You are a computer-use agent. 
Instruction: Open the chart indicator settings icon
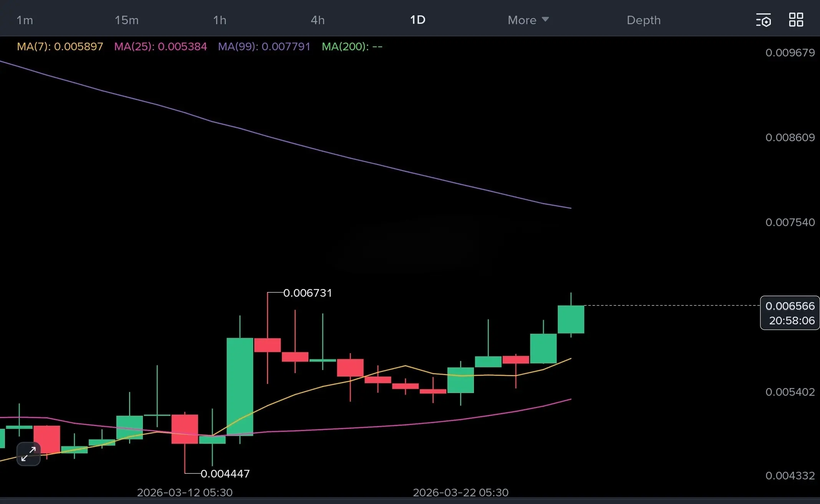point(763,20)
